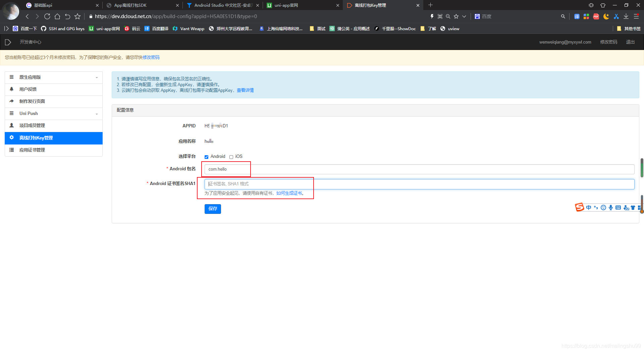Open the SSH and GPG keys bookmark
644x352 pixels.
[63, 29]
